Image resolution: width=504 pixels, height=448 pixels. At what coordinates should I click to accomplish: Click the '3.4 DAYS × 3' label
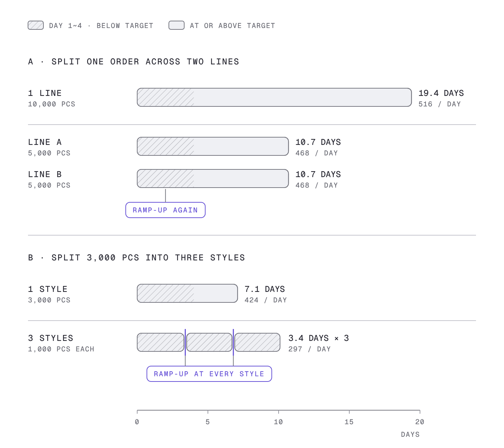(318, 338)
